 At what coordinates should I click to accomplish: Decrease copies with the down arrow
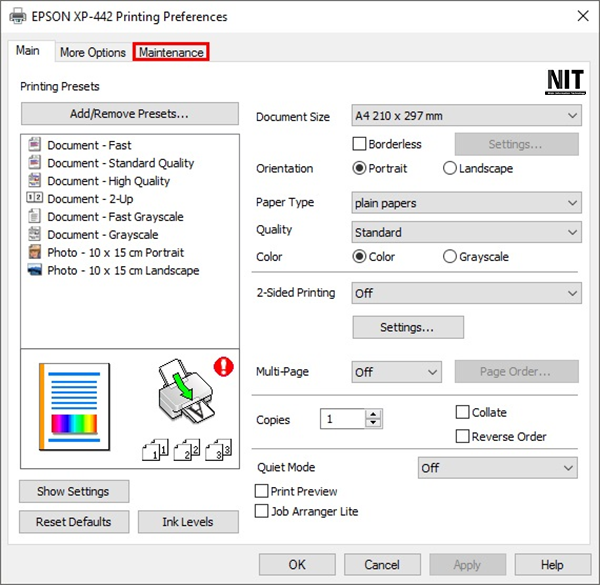coord(373,424)
